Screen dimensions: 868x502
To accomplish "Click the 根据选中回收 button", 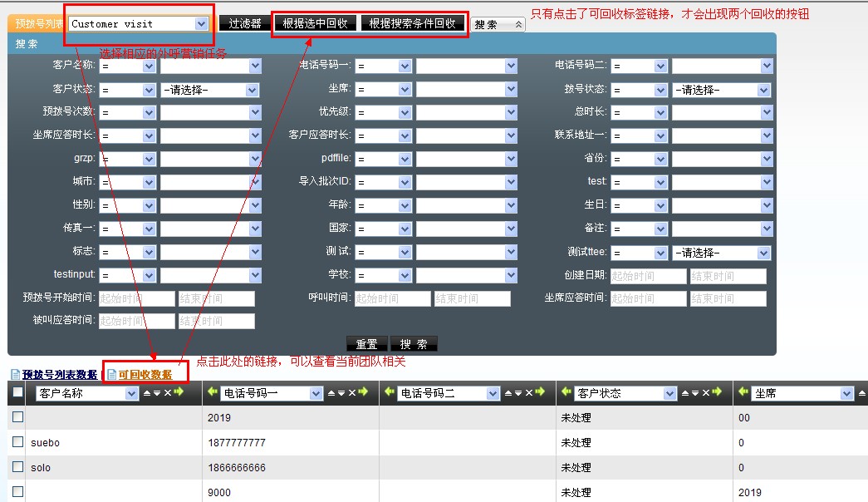I will pos(315,23).
